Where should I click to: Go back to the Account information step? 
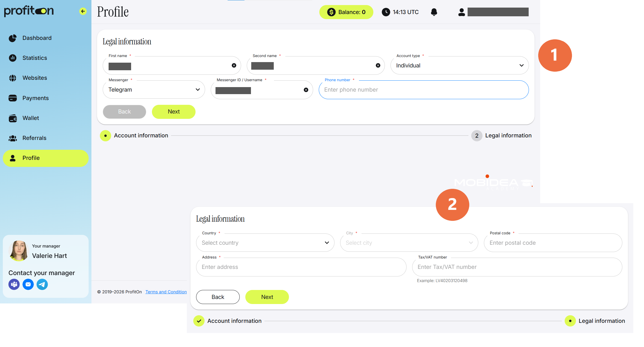[218, 297]
